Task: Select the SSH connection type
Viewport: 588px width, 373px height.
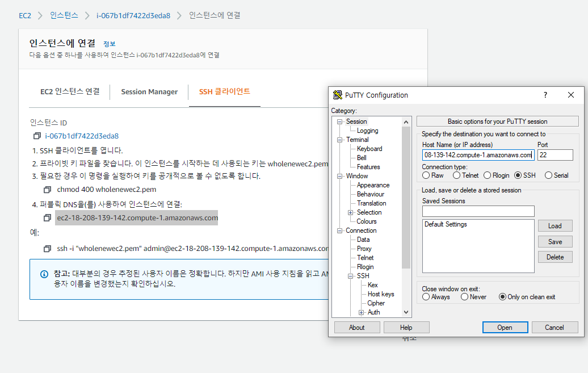Action: (x=518, y=175)
